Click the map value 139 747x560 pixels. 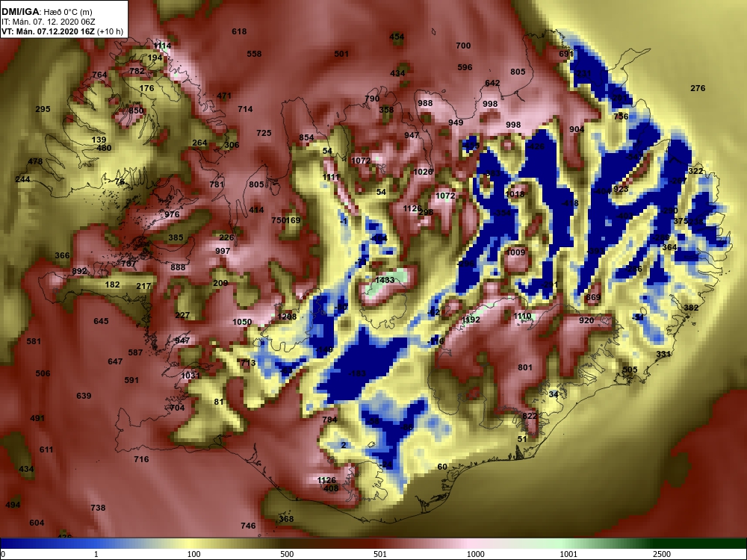click(99, 140)
